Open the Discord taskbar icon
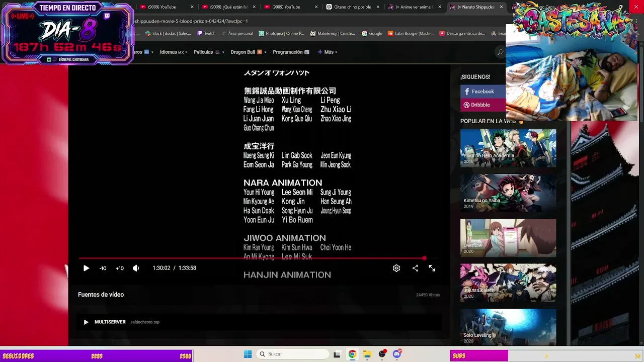644x362 pixels. pos(397,354)
